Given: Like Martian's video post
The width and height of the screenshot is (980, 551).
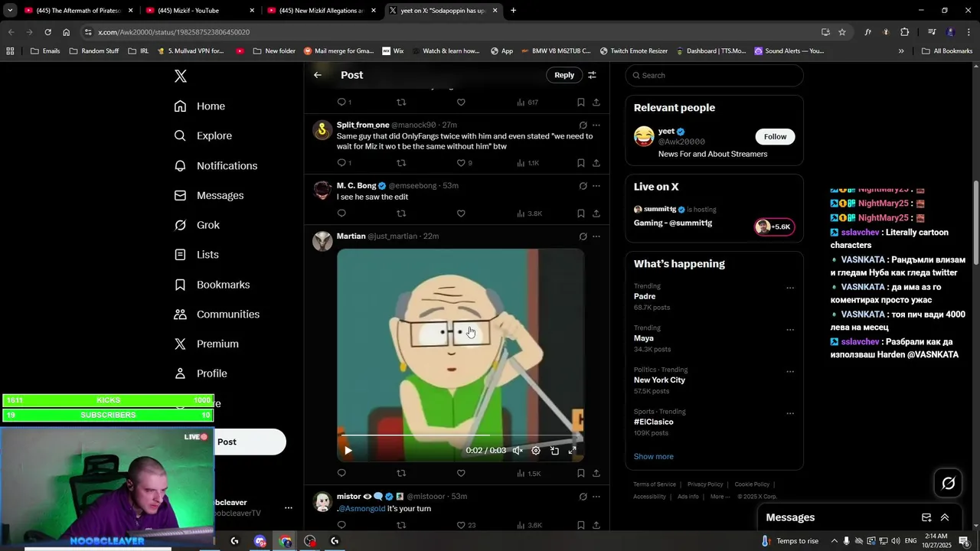Looking at the screenshot, I should pos(461,474).
